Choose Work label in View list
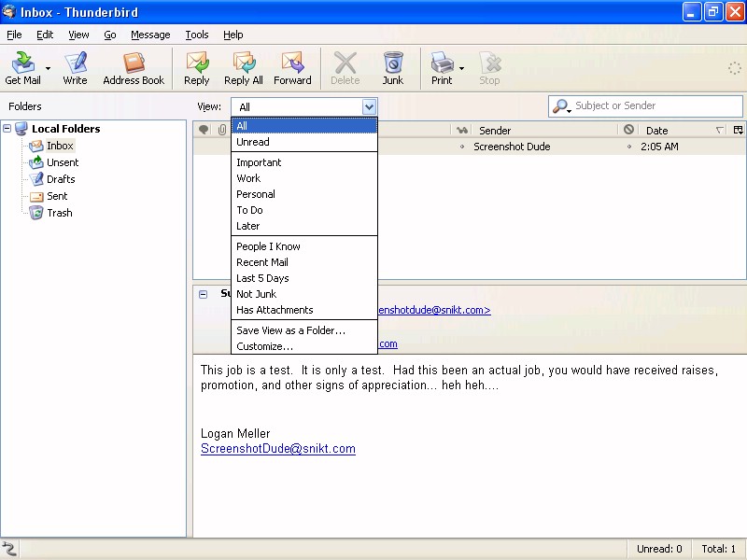The width and height of the screenshot is (747, 560). 304,178
